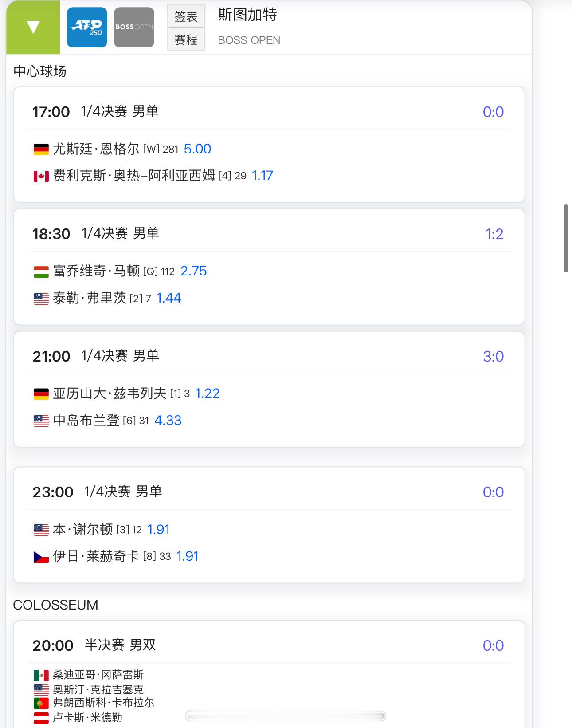Open player 本·谢尔顿

click(83, 530)
